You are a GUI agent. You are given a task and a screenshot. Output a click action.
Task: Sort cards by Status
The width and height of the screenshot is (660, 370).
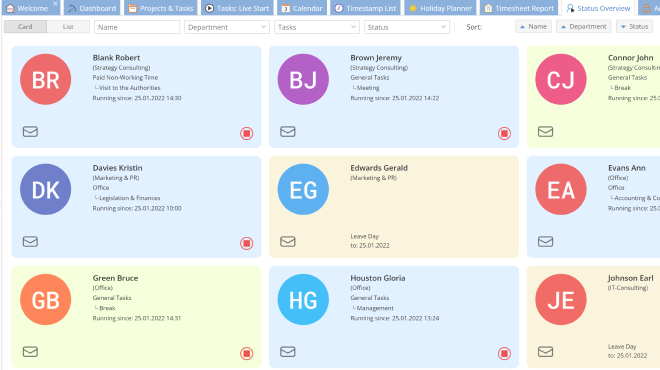[x=634, y=27]
